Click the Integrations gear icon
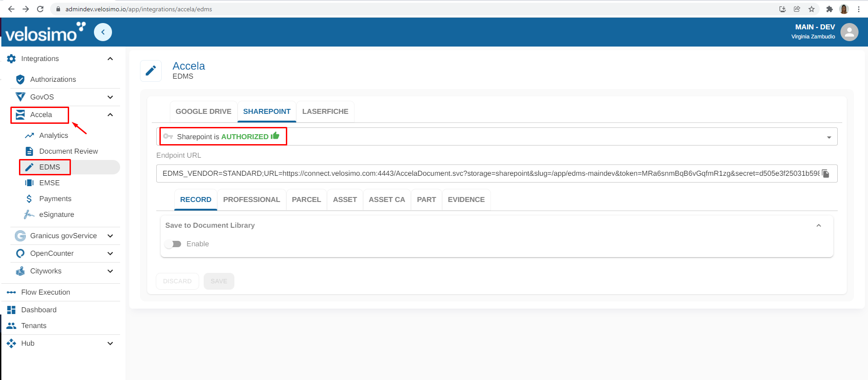868x380 pixels. (11, 59)
